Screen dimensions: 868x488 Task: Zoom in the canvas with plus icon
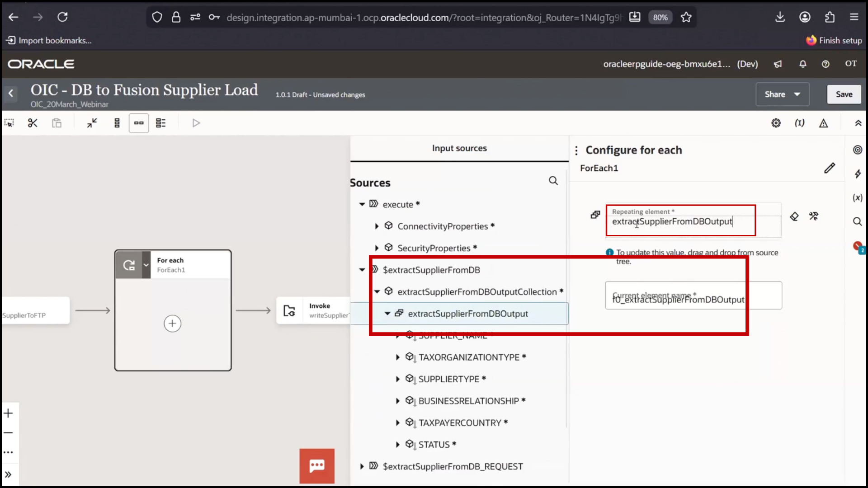coord(9,413)
